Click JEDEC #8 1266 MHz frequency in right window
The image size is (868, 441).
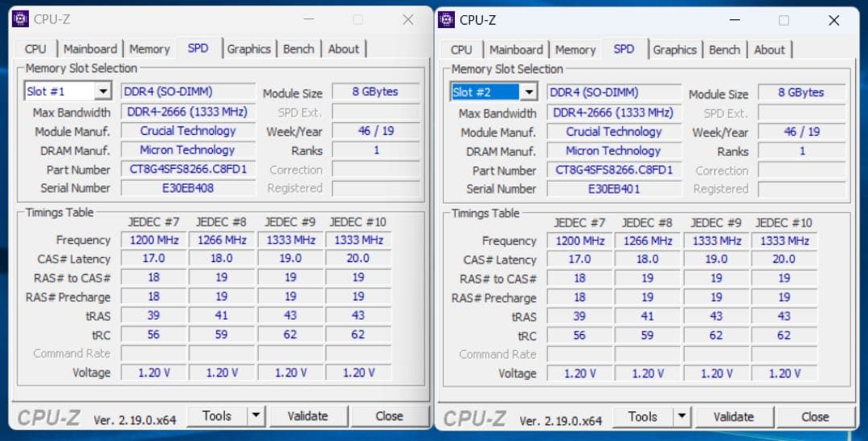(648, 241)
